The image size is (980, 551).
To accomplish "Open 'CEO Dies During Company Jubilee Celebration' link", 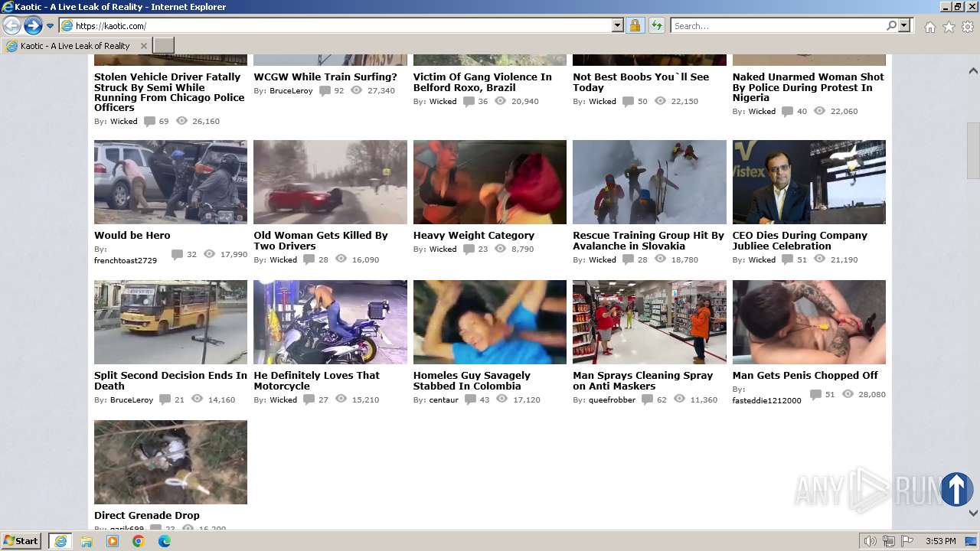I will pyautogui.click(x=800, y=241).
